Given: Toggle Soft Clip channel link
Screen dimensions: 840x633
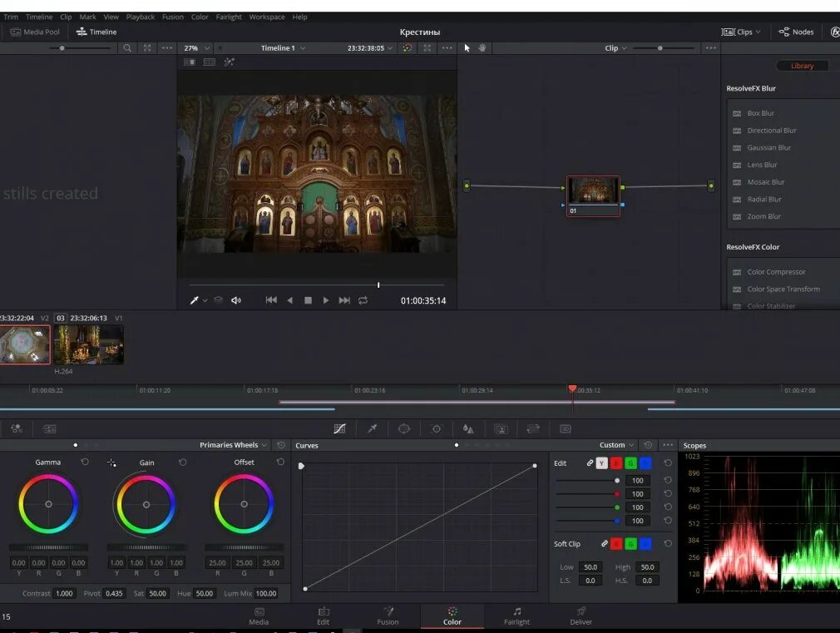Looking at the screenshot, I should click(x=605, y=543).
